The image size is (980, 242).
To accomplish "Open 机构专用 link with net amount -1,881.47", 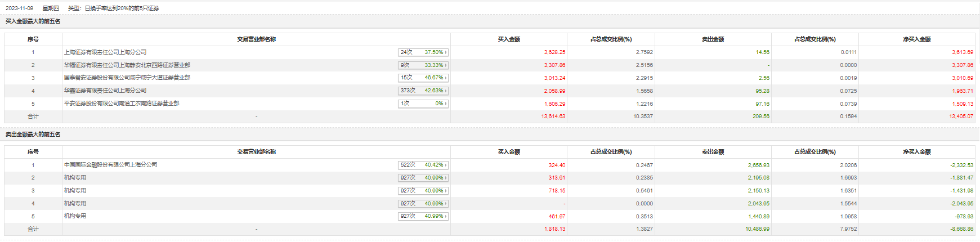I will (75, 178).
